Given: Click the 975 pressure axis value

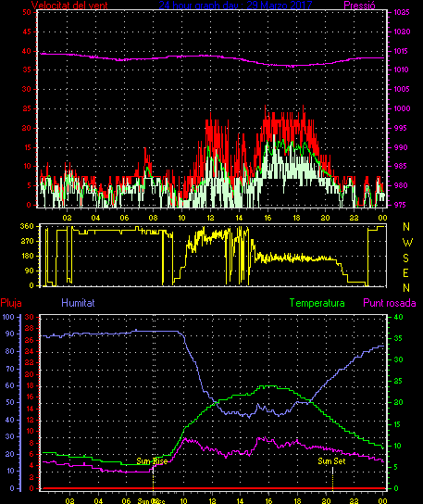Looking at the screenshot, I should tap(400, 205).
